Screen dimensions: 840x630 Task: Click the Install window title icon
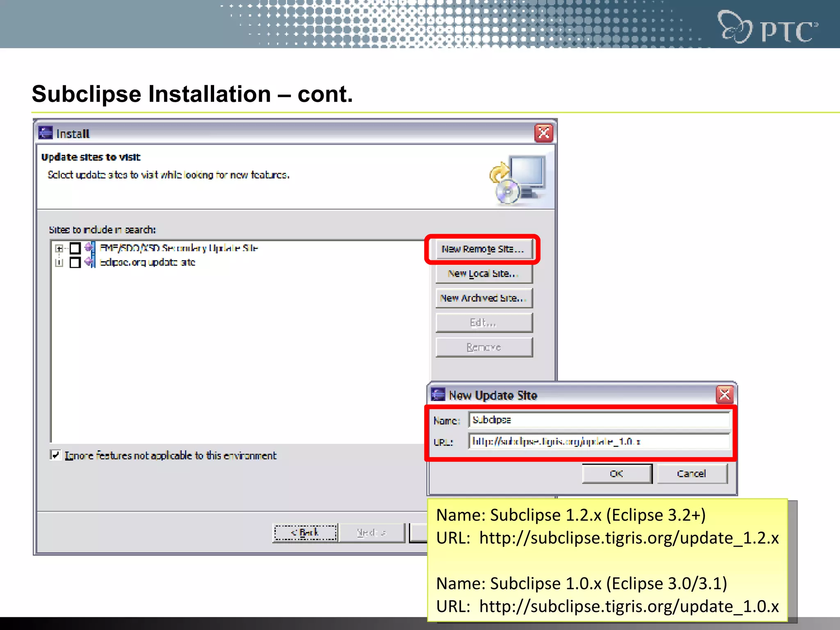coord(46,133)
